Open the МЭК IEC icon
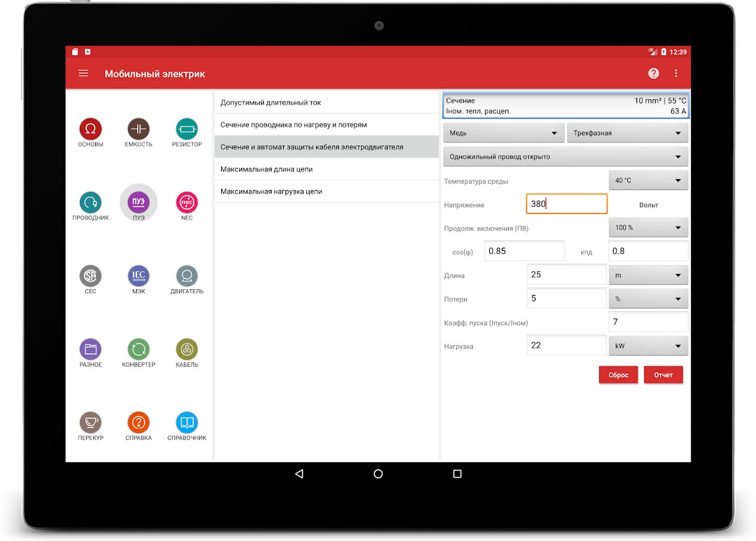Viewport: 756px width, 541px height. (x=139, y=276)
